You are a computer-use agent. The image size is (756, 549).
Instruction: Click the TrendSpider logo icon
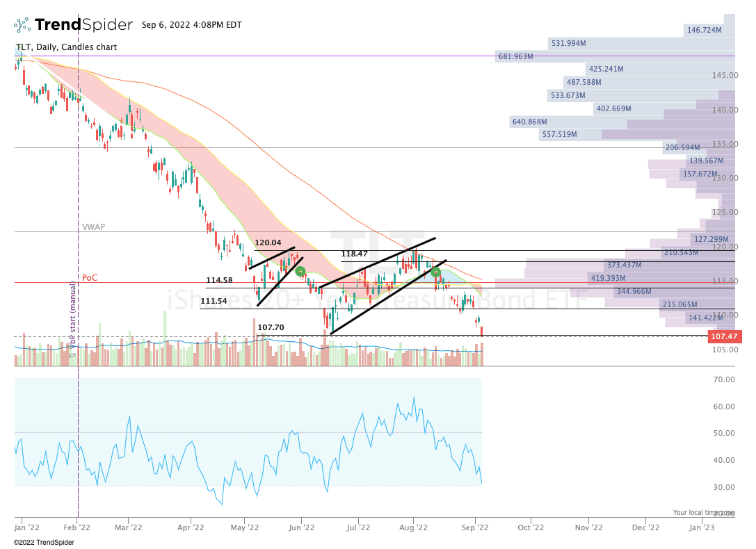click(22, 25)
